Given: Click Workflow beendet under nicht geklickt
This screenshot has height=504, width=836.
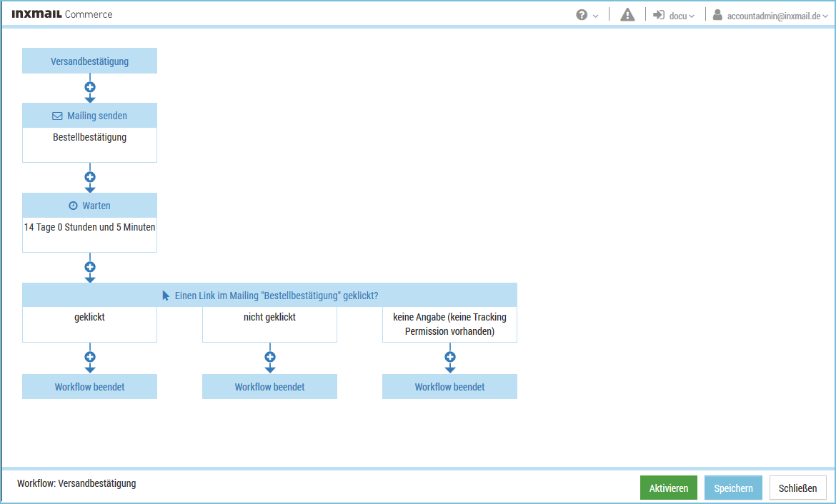Looking at the screenshot, I should click(x=270, y=387).
